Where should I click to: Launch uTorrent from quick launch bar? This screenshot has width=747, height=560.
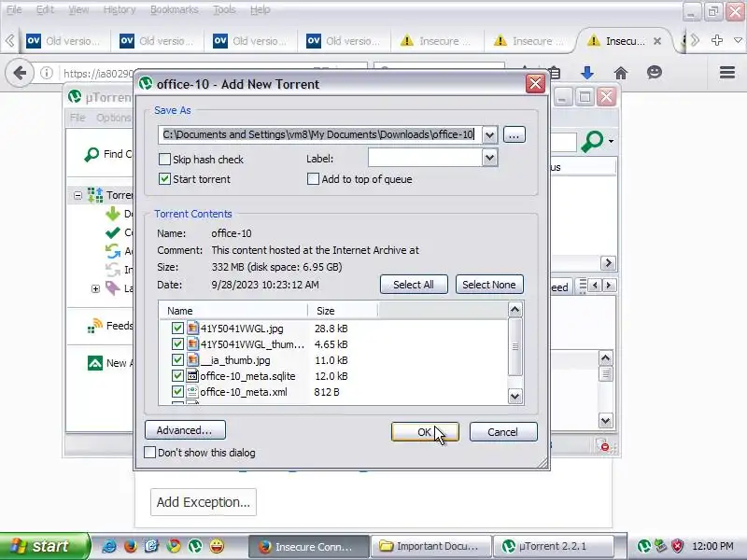(x=195, y=546)
